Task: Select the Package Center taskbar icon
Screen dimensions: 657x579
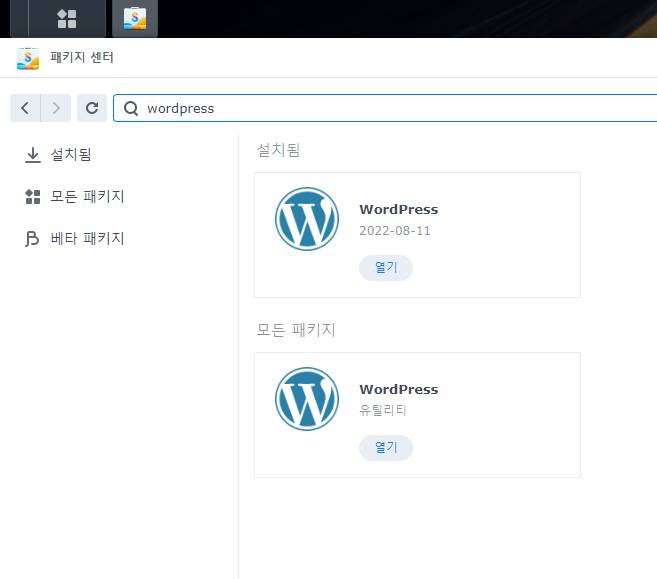Action: pyautogui.click(x=135, y=19)
